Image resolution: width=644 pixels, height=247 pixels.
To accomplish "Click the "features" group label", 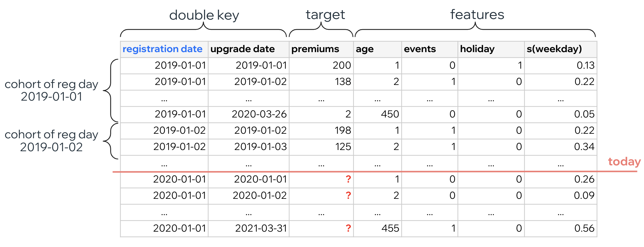I will pos(477,14).
